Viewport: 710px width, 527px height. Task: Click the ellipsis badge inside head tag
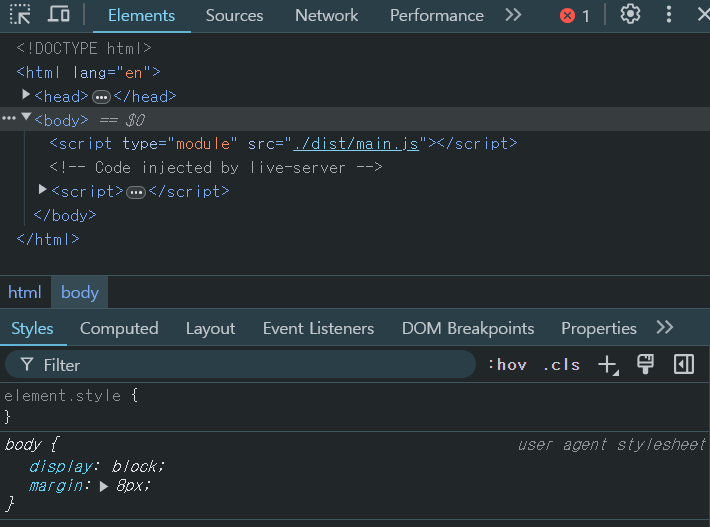[x=101, y=97]
